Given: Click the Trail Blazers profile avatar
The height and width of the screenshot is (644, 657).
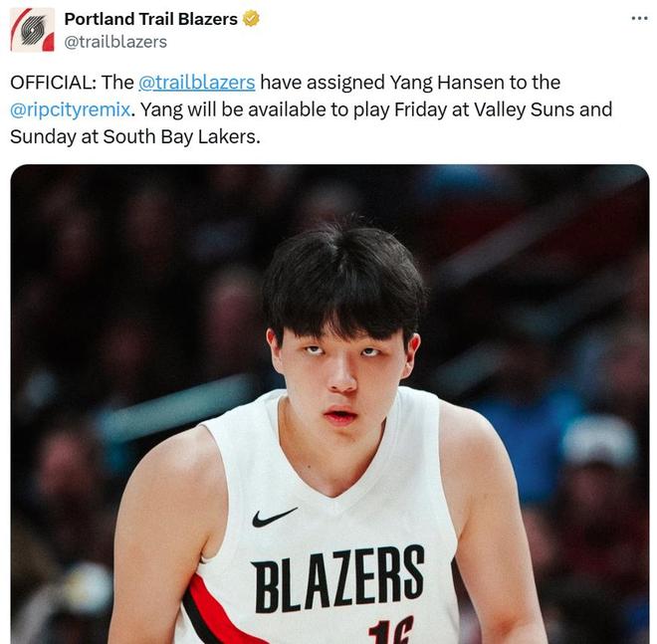Looking at the screenshot, I should point(32,29).
